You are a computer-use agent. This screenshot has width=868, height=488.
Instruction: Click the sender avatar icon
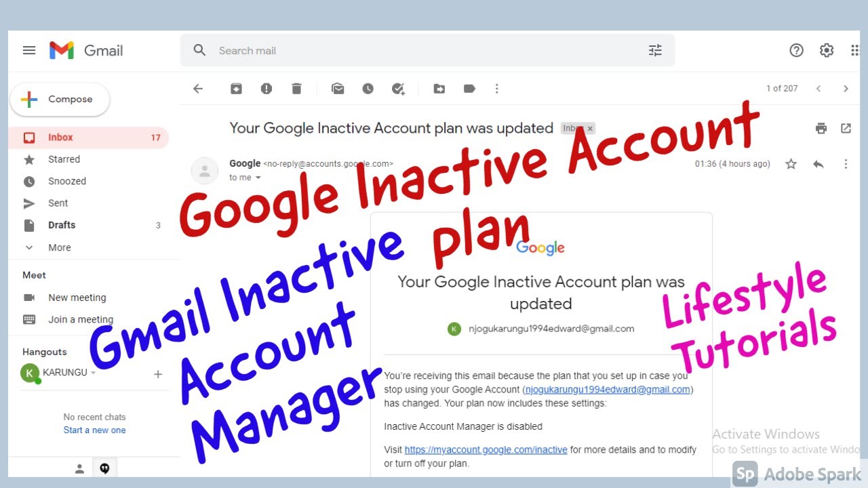click(205, 171)
